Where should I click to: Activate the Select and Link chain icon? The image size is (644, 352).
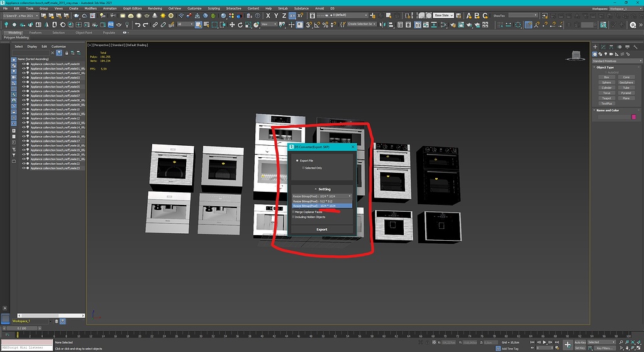tap(155, 25)
